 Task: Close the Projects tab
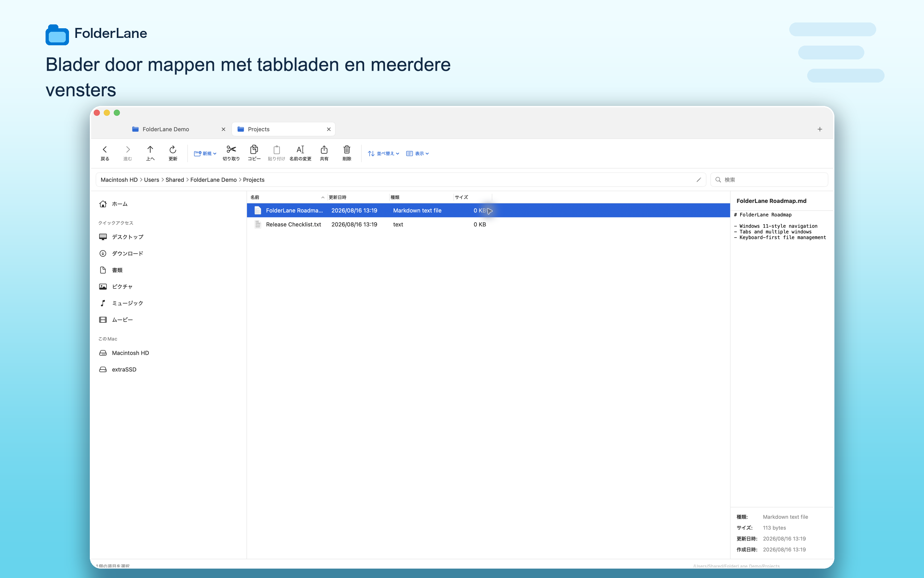pos(329,129)
